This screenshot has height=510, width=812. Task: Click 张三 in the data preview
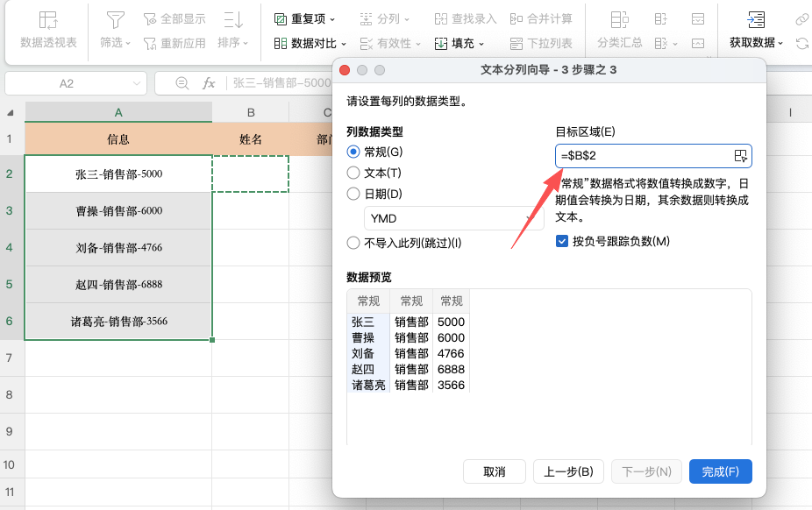point(362,322)
